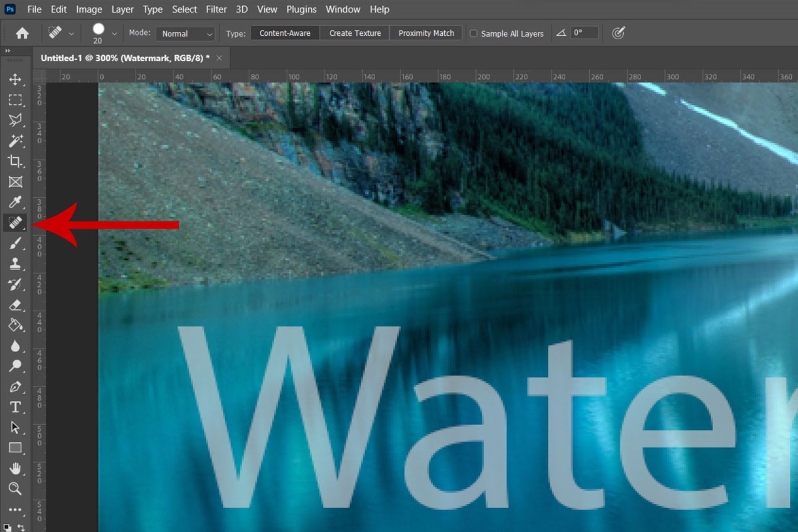798x532 pixels.
Task: Go to the Home screen
Action: tap(22, 33)
